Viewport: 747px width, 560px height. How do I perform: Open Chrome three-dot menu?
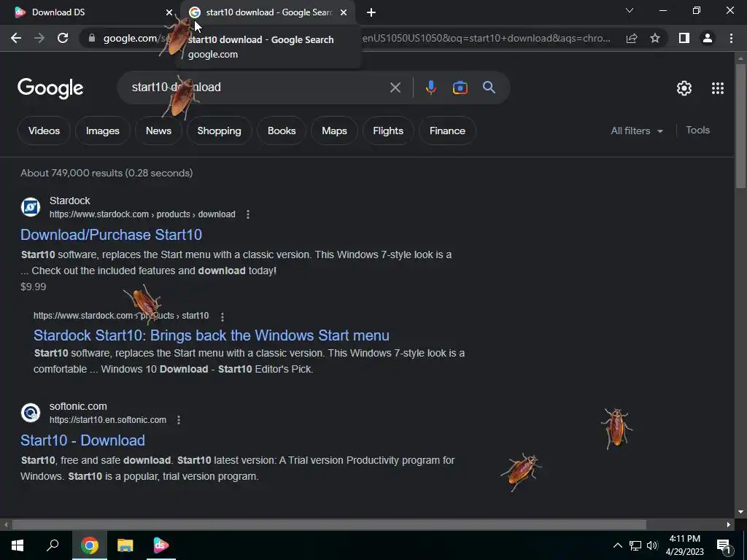[731, 38]
